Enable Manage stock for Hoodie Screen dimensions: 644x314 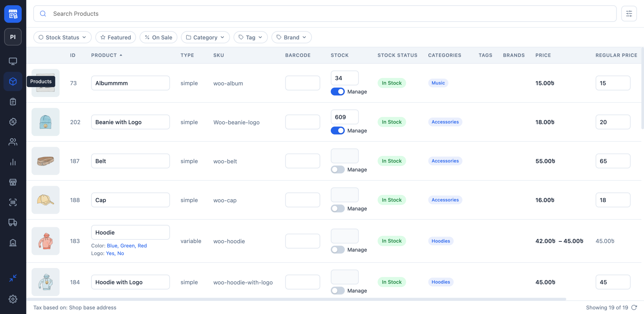click(338, 250)
